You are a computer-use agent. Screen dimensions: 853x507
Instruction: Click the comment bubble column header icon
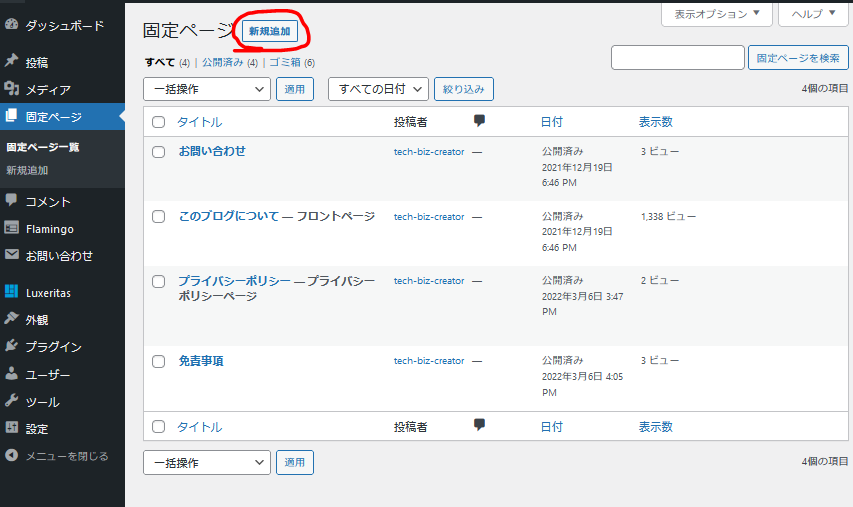pos(480,121)
